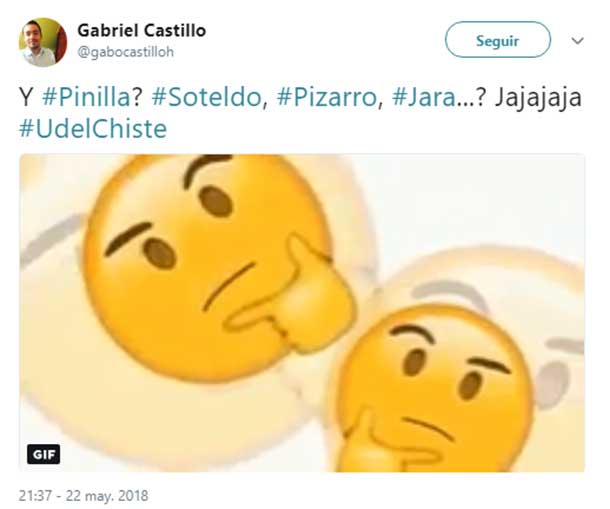This screenshot has height=509, width=610.
Task: Expand the tweet options chevron menu
Action: pos(578,40)
